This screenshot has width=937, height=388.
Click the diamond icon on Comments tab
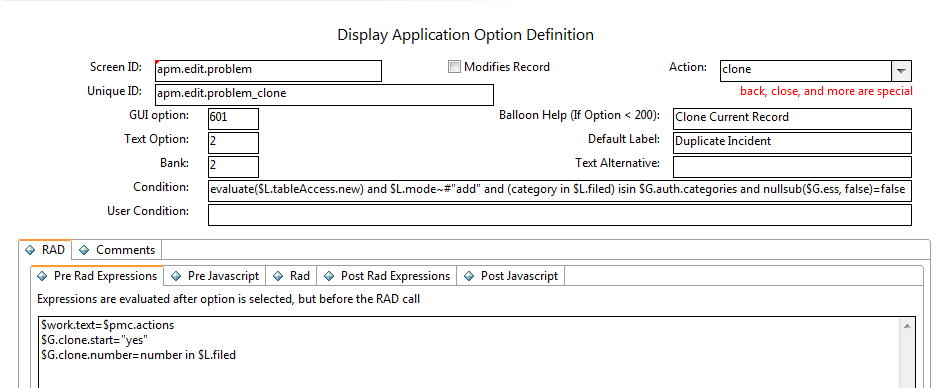84,250
